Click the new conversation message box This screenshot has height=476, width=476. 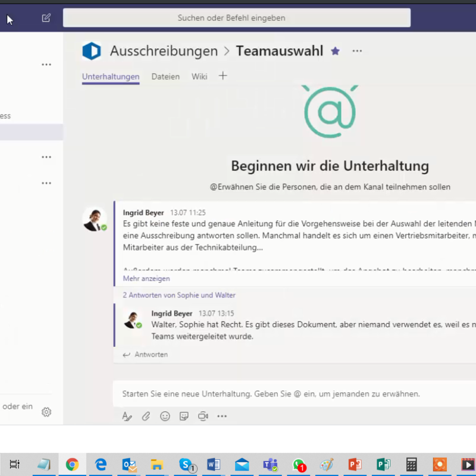tap(295, 394)
